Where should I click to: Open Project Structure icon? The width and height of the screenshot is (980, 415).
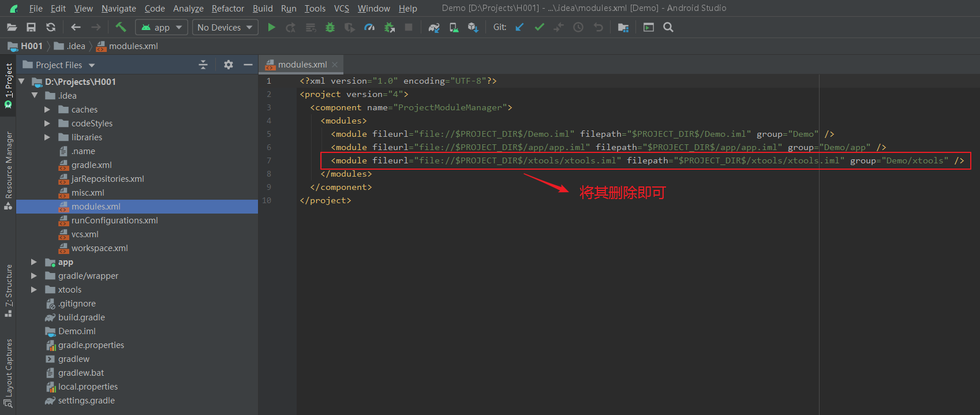pyautogui.click(x=623, y=27)
